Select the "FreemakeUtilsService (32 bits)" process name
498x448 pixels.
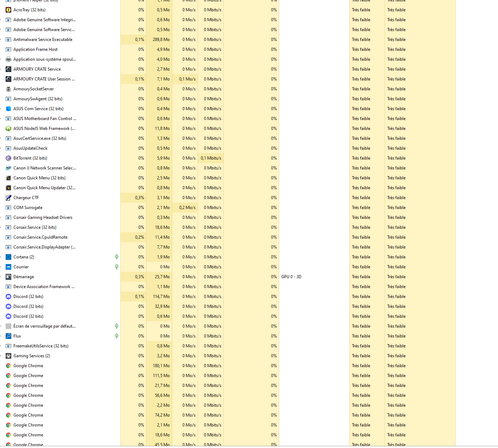coord(41,346)
